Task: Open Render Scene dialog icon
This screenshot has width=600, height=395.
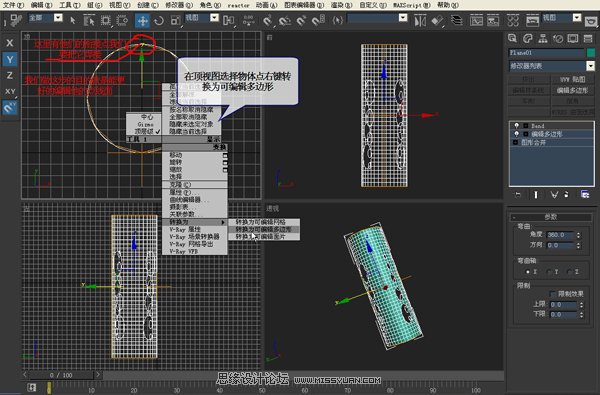Action: 532,20
